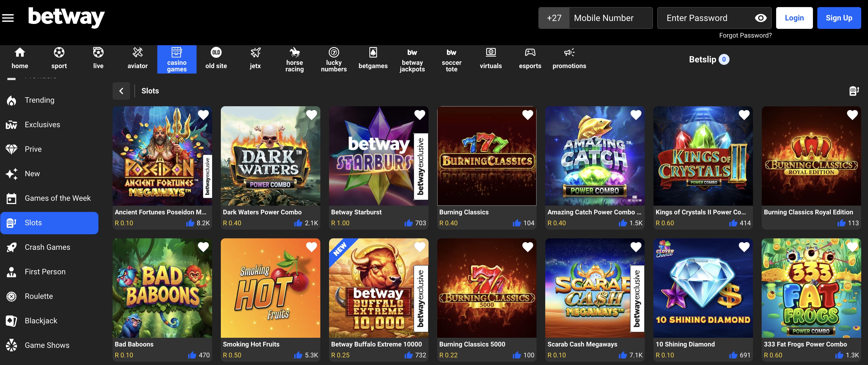868x365 pixels.
Task: Click the Sign Up button
Action: (x=839, y=18)
